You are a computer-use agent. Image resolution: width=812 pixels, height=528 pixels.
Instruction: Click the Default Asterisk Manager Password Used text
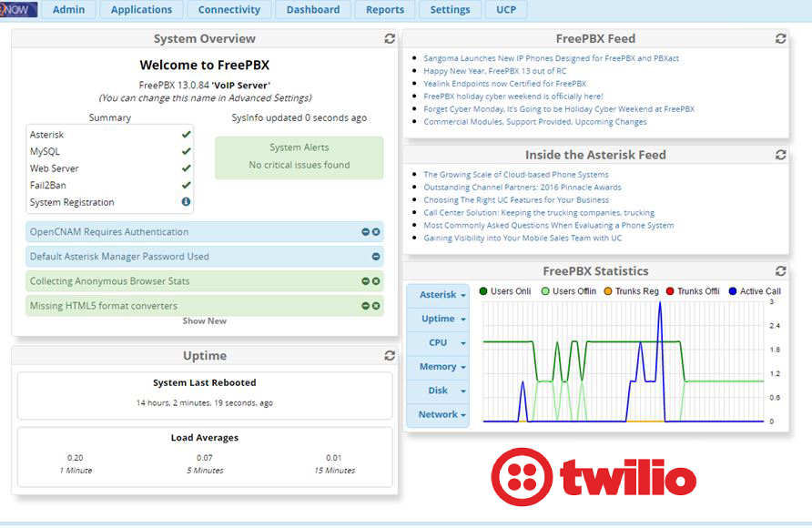(119, 257)
